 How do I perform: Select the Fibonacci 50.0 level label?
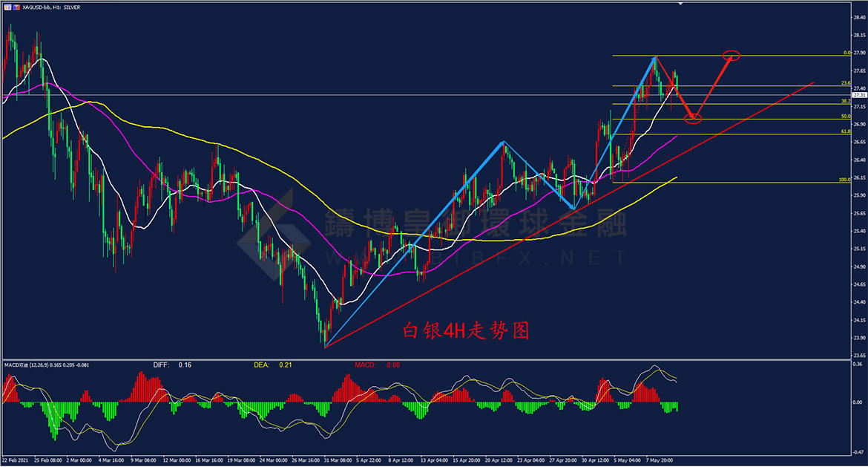(x=845, y=117)
